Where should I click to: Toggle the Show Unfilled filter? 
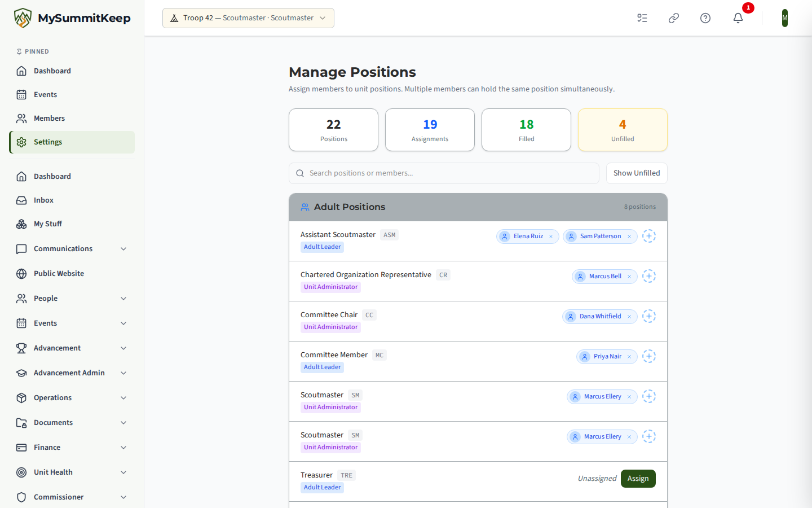point(637,173)
